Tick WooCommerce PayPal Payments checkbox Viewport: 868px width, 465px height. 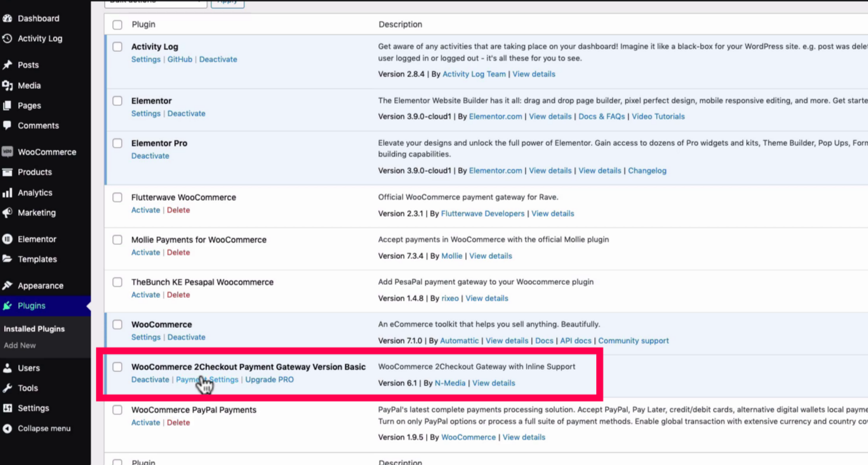point(118,410)
